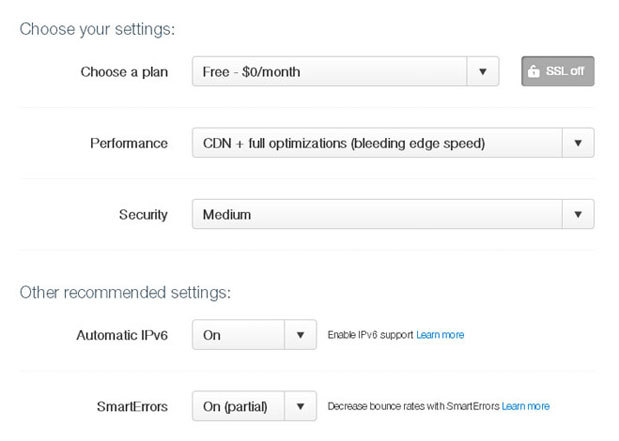Screen dimensions: 619x441
Task: Expand the Automatic IPv6 dropdown arrow
Action: [x=300, y=335]
